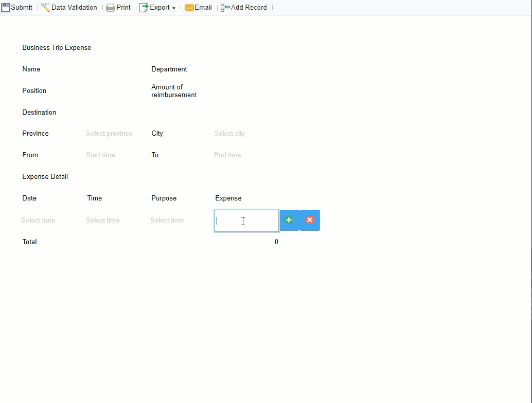Open the Export dropdown arrow
This screenshot has height=403, width=532.
[x=174, y=8]
